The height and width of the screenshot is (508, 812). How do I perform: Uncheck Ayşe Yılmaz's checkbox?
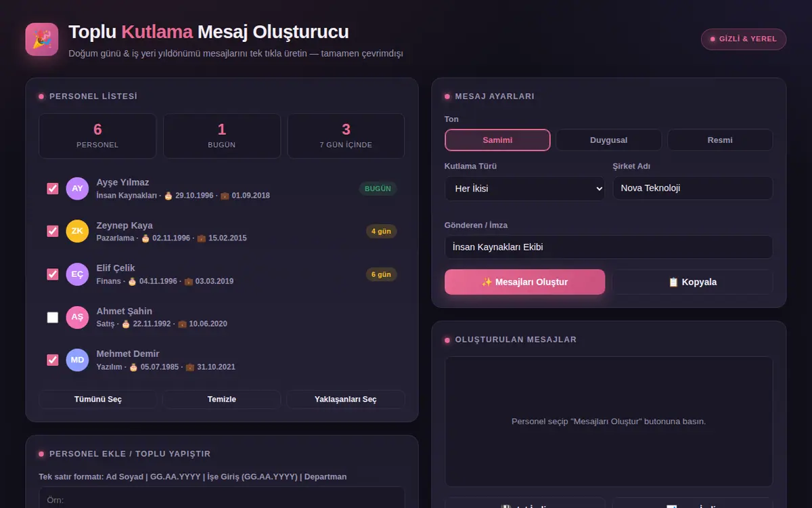point(52,188)
